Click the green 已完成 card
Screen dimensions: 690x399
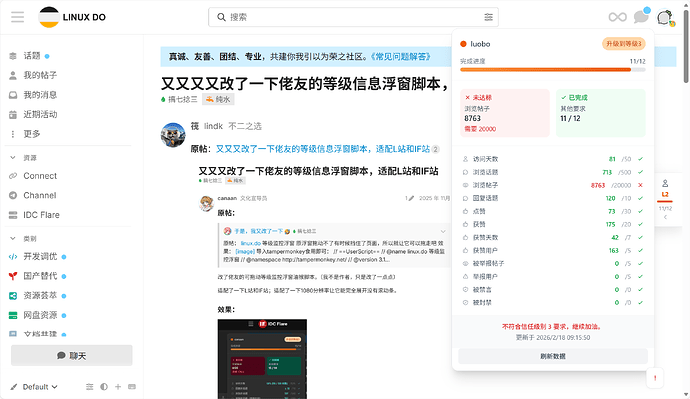click(601, 113)
